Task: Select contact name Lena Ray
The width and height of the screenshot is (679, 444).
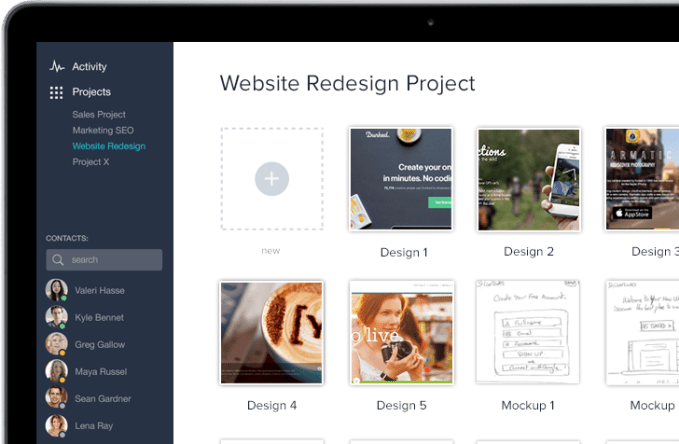Action: [94, 426]
